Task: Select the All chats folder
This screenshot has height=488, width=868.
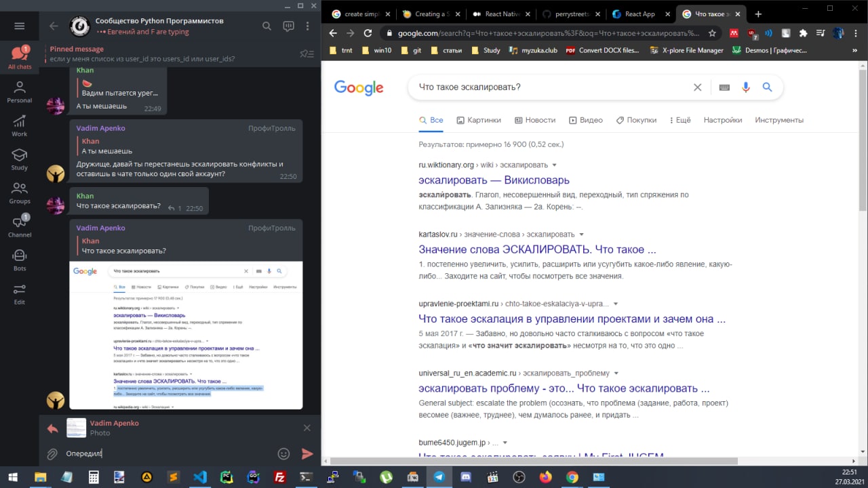Action: (x=20, y=57)
